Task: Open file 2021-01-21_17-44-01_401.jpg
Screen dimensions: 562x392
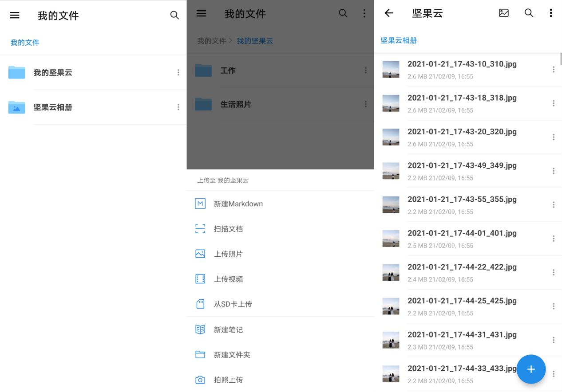Action: pyautogui.click(x=468, y=239)
